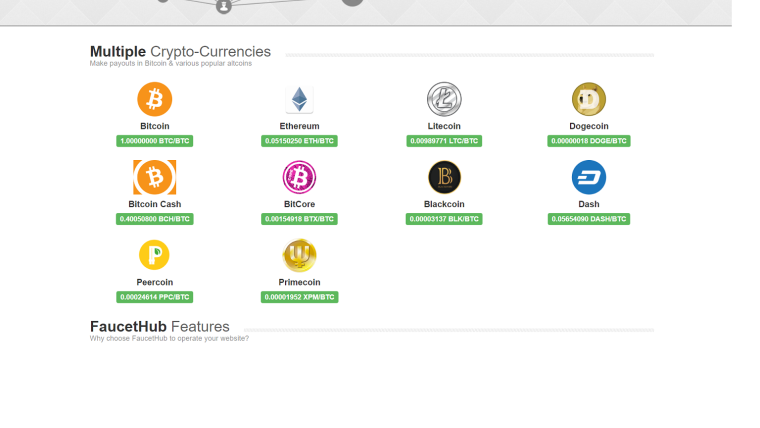Viewport: 760px width, 428px height.
Task: Click the ETH/BTC green rate badge
Action: tap(299, 141)
